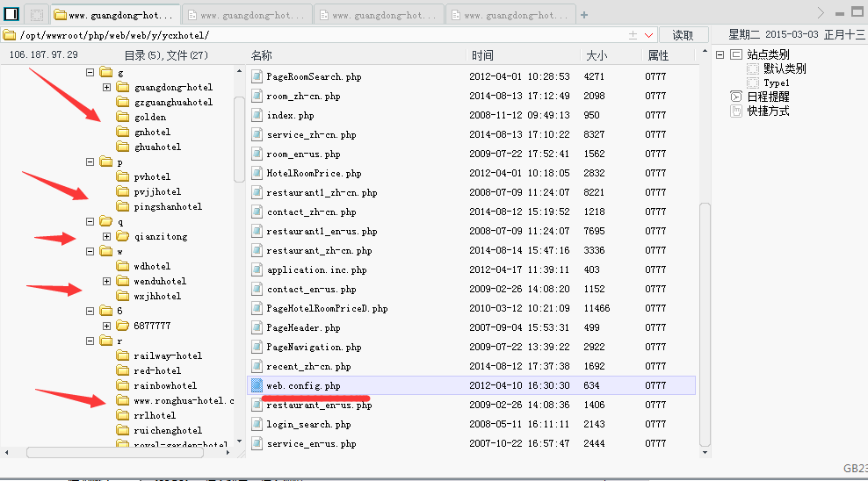Collapse the 站点类别 tree node
This screenshot has height=481, width=868.
720,54
